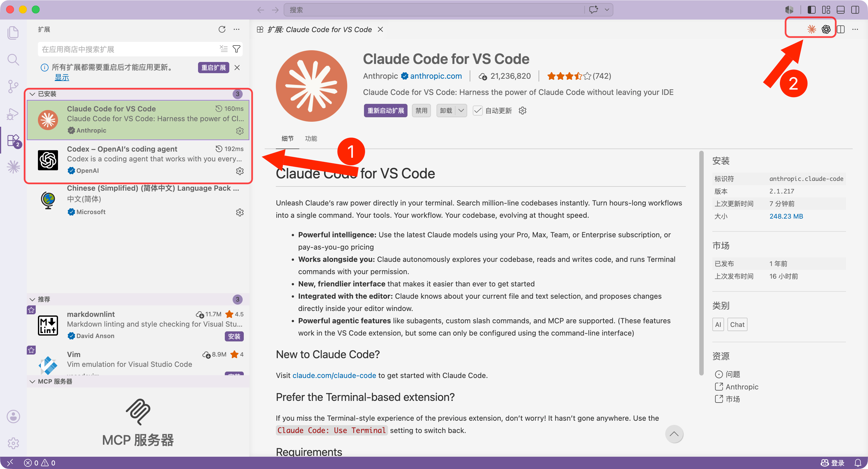Toggle the bottom panel visibility
This screenshot has height=469, width=868.
[x=841, y=10]
